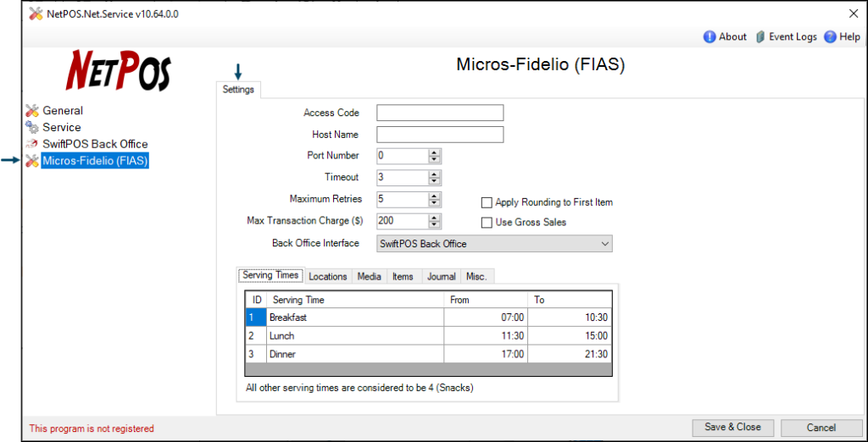Screen dimensions: 868x442
Task: Click the Help question-mark icon
Action: pos(829,37)
